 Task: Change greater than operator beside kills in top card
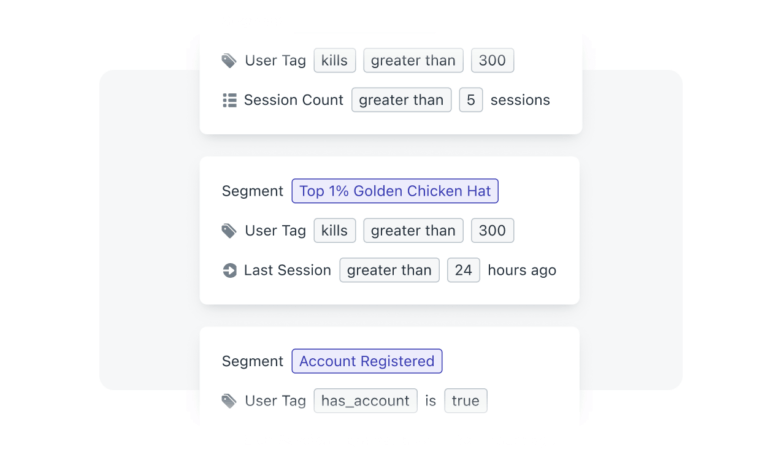[x=413, y=60]
